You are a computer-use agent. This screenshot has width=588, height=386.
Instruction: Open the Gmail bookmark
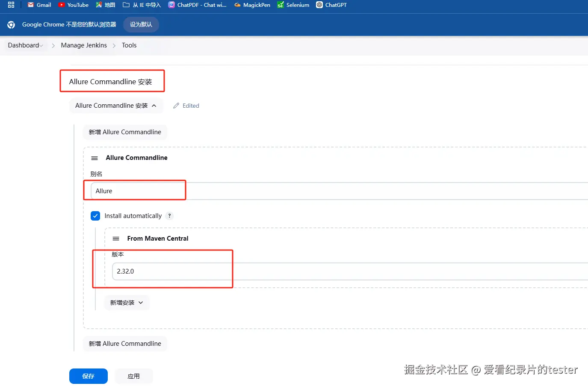click(38, 5)
